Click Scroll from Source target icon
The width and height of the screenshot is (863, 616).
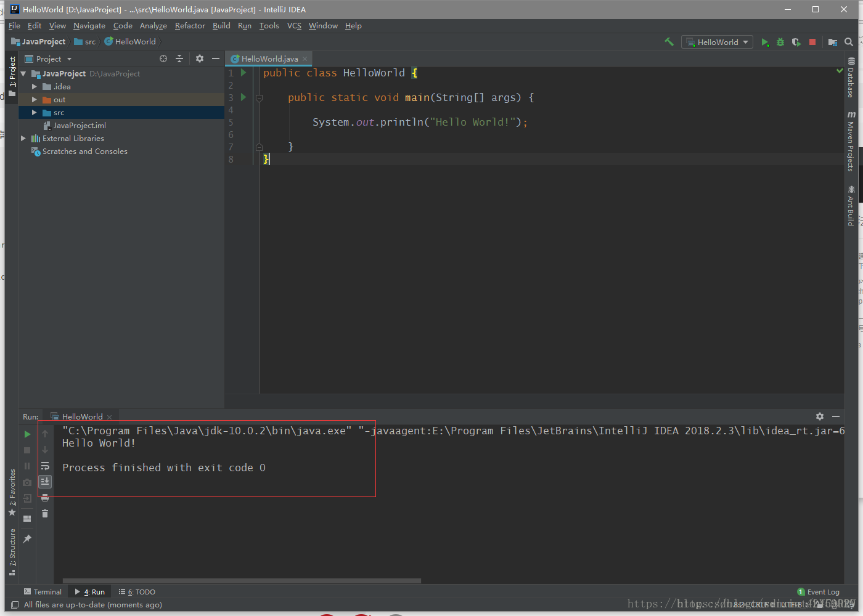163,59
